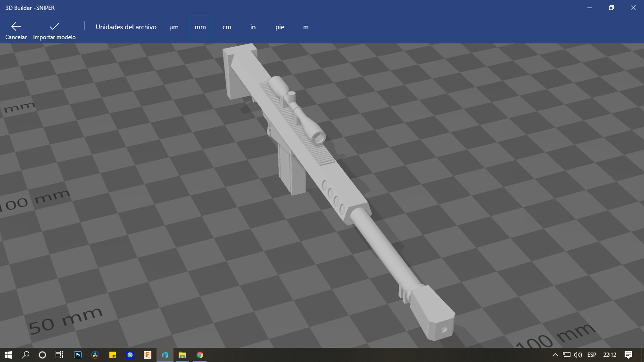Image resolution: width=644 pixels, height=362 pixels.
Task: Set file units to meters
Action: [305, 27]
